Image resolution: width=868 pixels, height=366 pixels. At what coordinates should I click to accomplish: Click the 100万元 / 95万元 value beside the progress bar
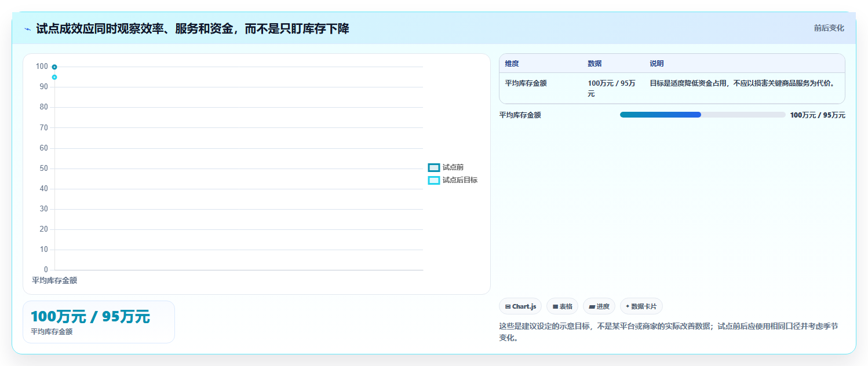click(818, 115)
